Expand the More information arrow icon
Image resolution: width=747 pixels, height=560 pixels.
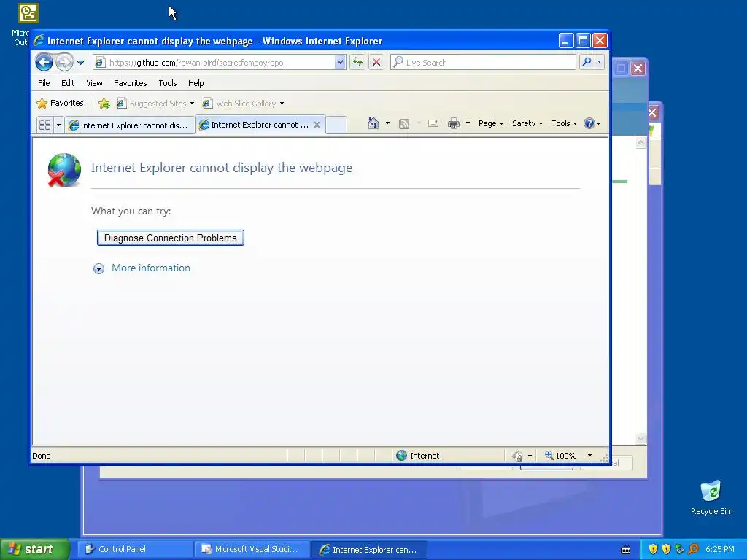tap(98, 268)
